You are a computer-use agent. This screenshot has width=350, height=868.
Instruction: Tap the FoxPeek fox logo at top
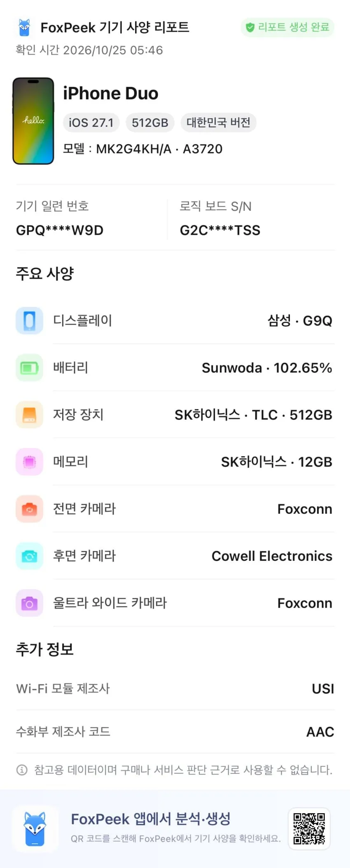coord(24,28)
